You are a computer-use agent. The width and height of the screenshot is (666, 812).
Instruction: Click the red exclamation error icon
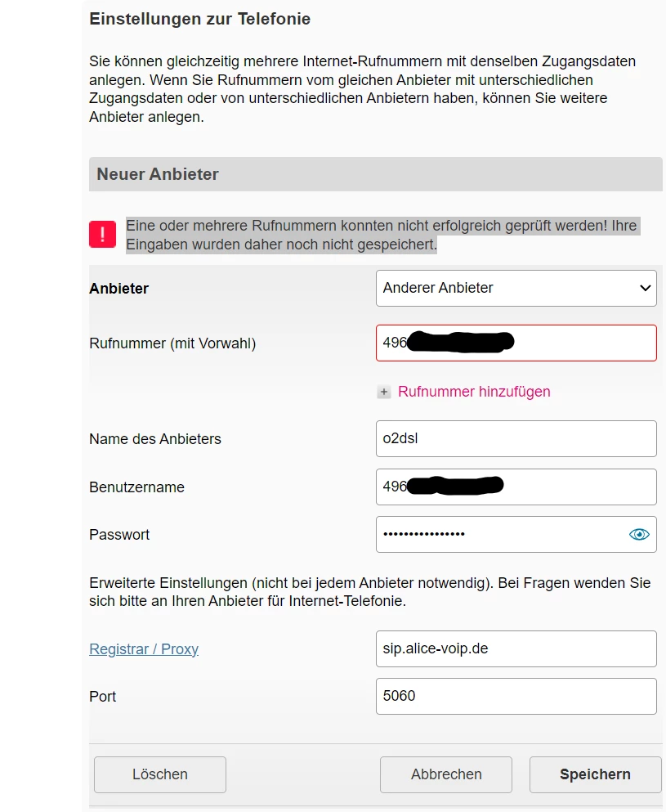point(101,234)
